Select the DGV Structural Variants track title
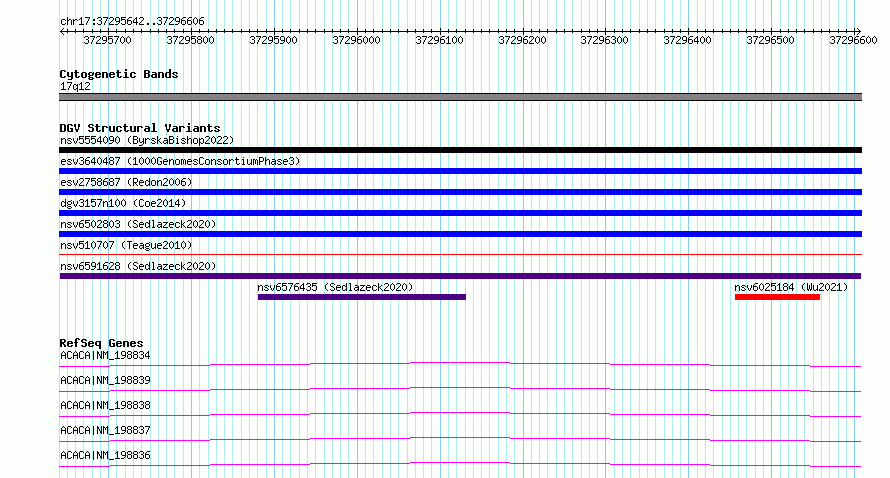 [x=140, y=128]
